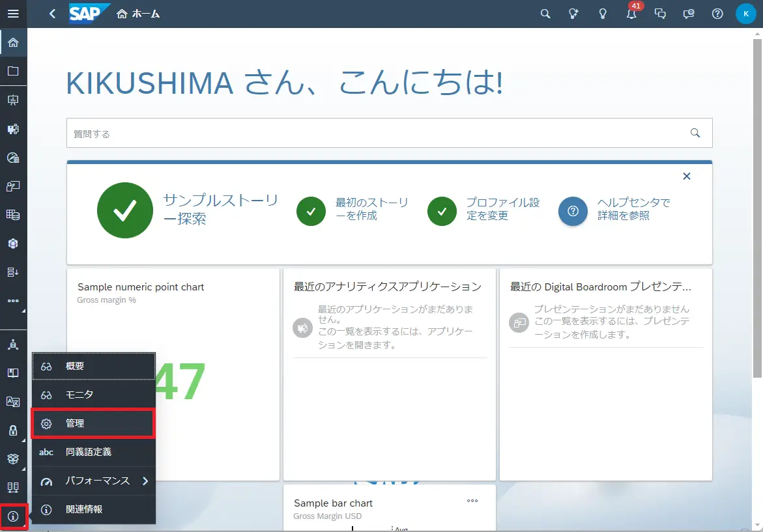Choose 管理 from the popup menu
Screen dimensions: 763x532
click(x=94, y=423)
